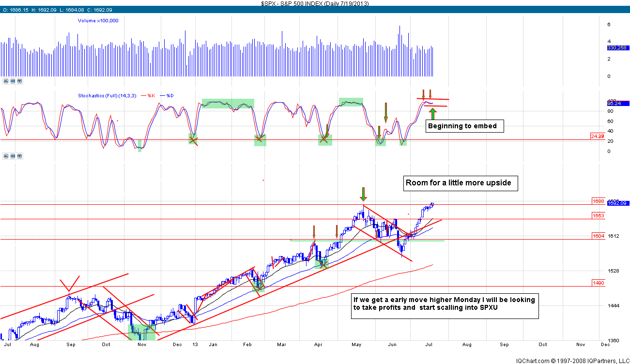Click the Stochastics panel middle maximize icon
This screenshot has height=364, width=630.
pos(13,156)
